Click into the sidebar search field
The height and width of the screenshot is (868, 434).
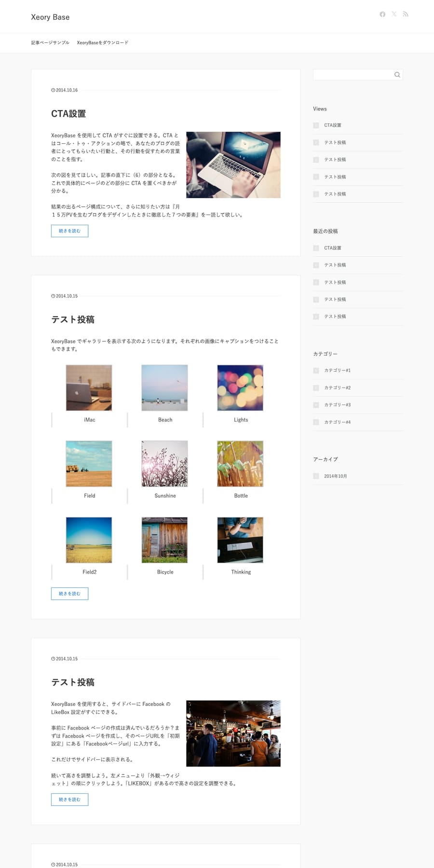click(x=353, y=75)
